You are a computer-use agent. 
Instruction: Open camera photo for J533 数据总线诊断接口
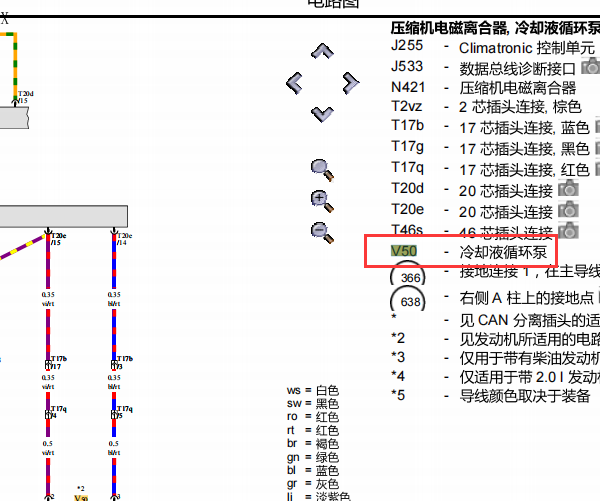(x=590, y=67)
